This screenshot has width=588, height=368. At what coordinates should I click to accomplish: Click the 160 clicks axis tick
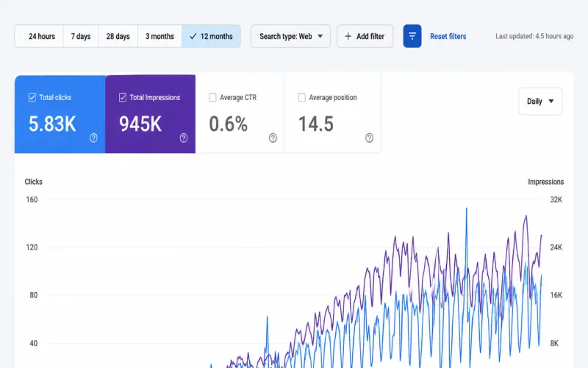click(x=32, y=199)
